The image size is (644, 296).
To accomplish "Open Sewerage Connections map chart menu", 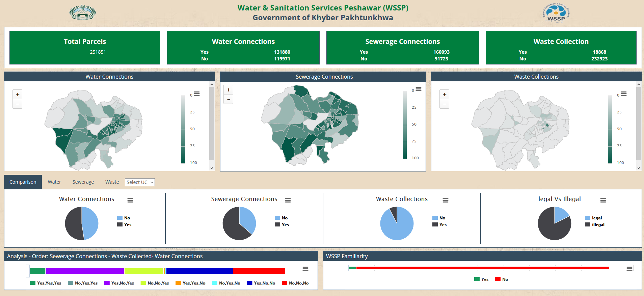I will [x=419, y=89].
